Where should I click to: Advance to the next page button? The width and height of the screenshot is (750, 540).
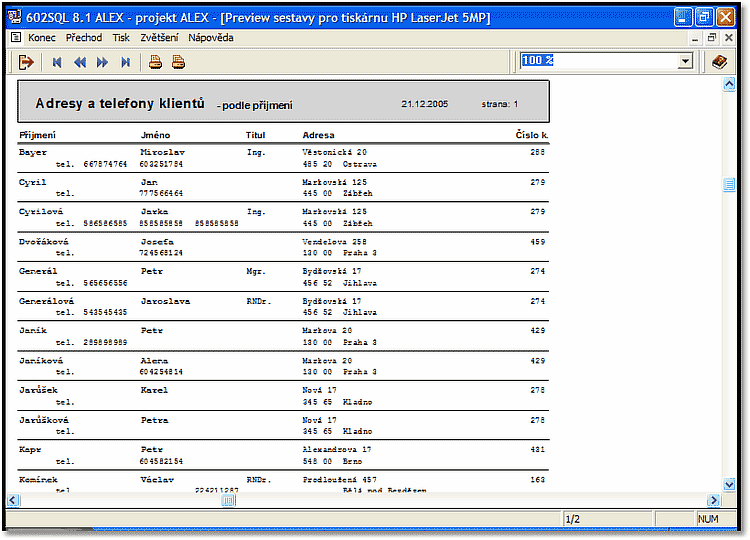point(102,62)
